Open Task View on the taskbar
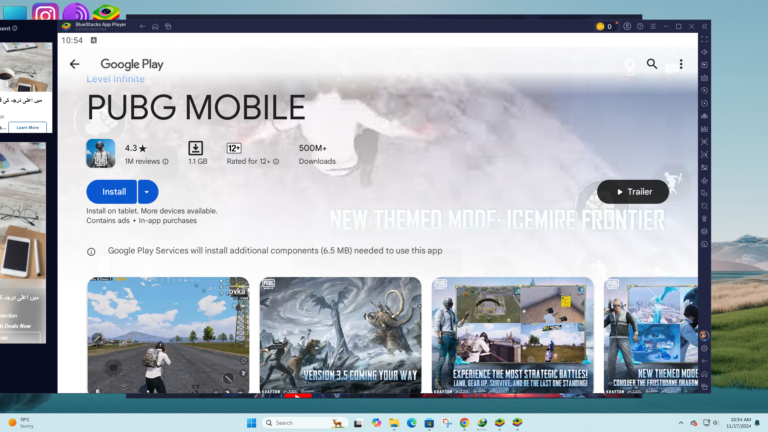The width and height of the screenshot is (768, 432). click(x=358, y=423)
